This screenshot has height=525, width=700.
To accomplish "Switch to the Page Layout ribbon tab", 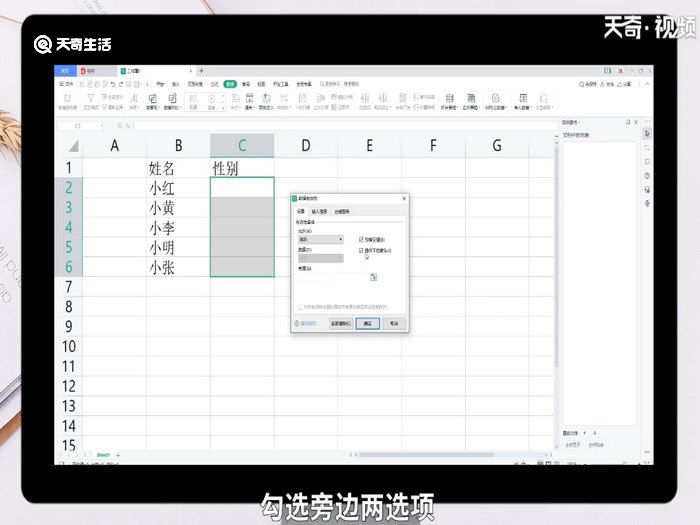I will (x=195, y=84).
